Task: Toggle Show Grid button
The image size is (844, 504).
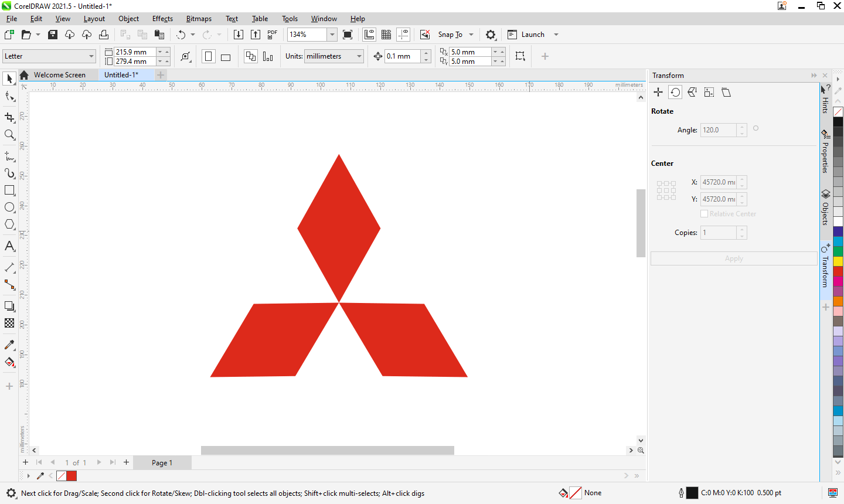Action: click(x=386, y=35)
